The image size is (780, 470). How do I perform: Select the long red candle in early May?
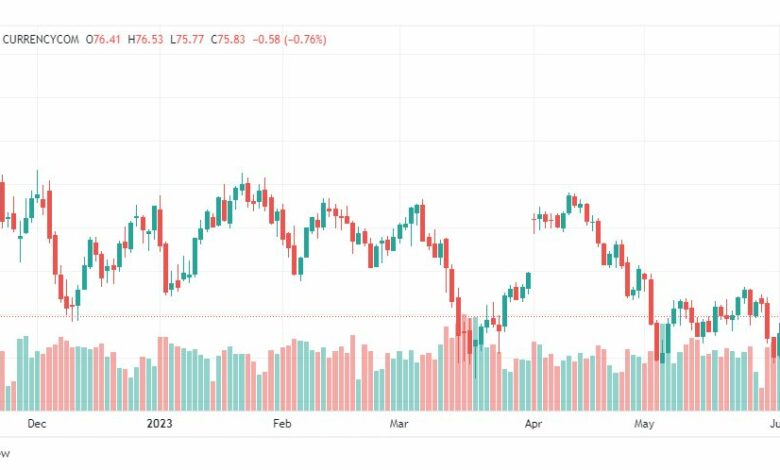point(651,301)
